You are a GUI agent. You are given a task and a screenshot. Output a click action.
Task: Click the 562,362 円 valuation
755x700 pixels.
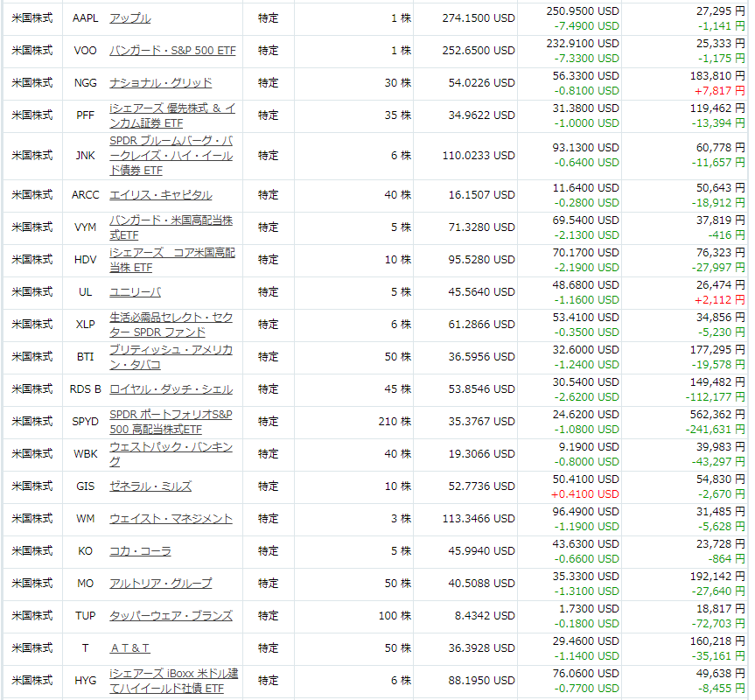tap(717, 415)
